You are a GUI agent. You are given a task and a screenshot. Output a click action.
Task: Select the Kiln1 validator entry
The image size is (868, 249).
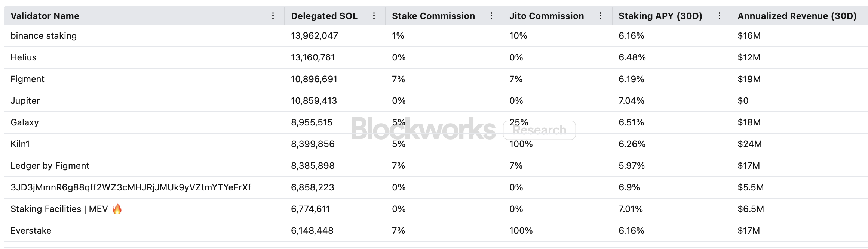pyautogui.click(x=20, y=144)
